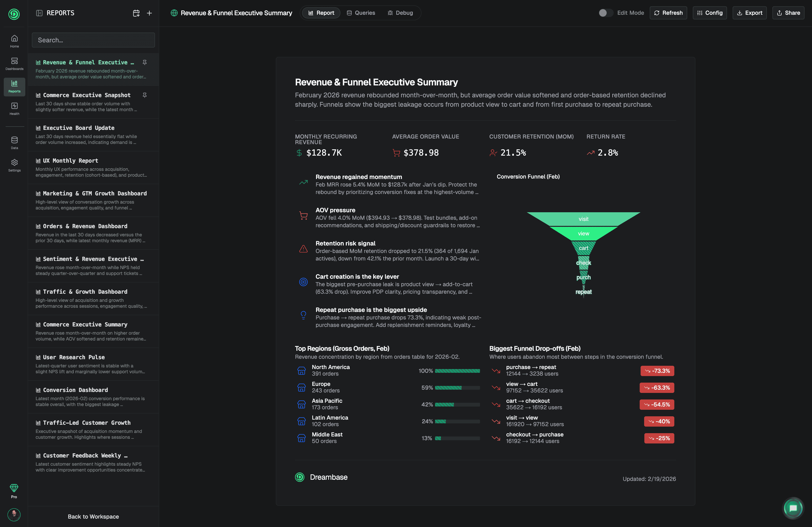Click the Refresh button
Viewport: 812px width, 527px height.
(668, 13)
